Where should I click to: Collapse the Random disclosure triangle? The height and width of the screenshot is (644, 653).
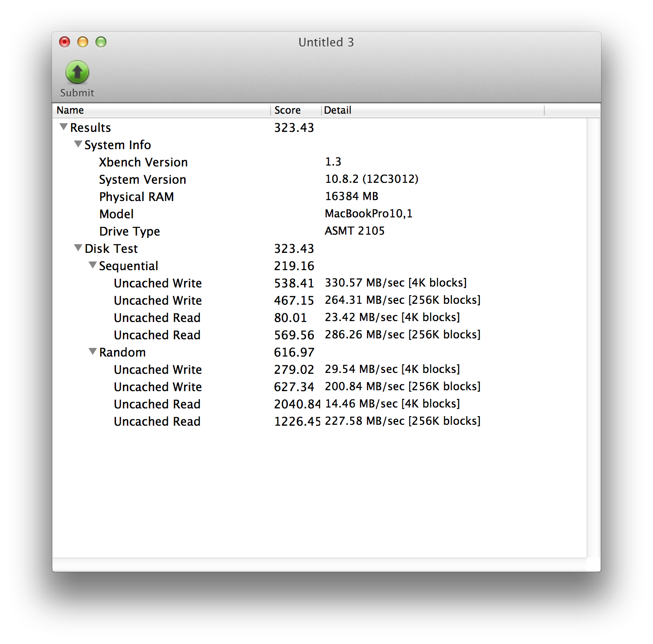click(93, 352)
